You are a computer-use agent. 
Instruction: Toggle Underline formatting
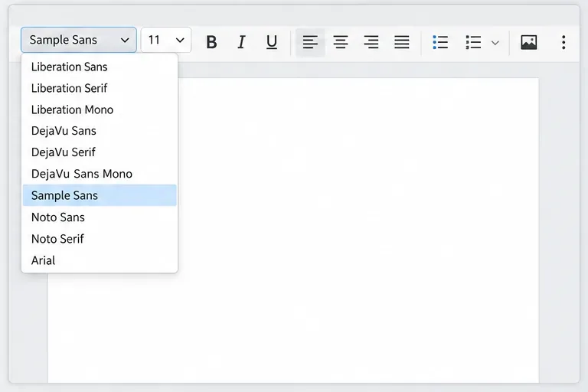(272, 41)
